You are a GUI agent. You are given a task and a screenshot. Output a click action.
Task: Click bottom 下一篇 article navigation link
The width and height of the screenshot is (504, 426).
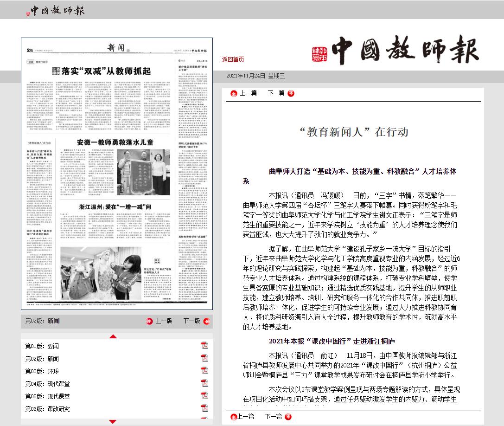274,417
